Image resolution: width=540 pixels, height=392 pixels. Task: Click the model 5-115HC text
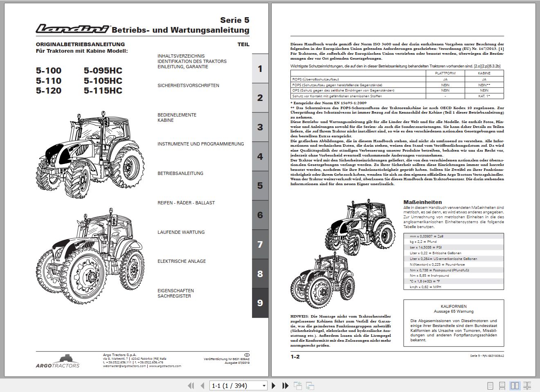pyautogui.click(x=103, y=91)
